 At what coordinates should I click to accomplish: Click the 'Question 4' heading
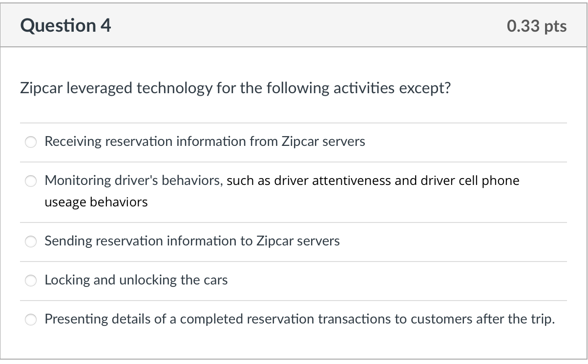pos(66,25)
